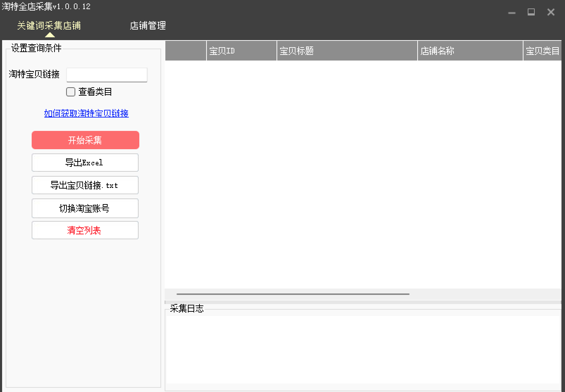Image resolution: width=565 pixels, height=392 pixels.
Task: Start collecting with 开始采集 button
Action: tap(85, 140)
